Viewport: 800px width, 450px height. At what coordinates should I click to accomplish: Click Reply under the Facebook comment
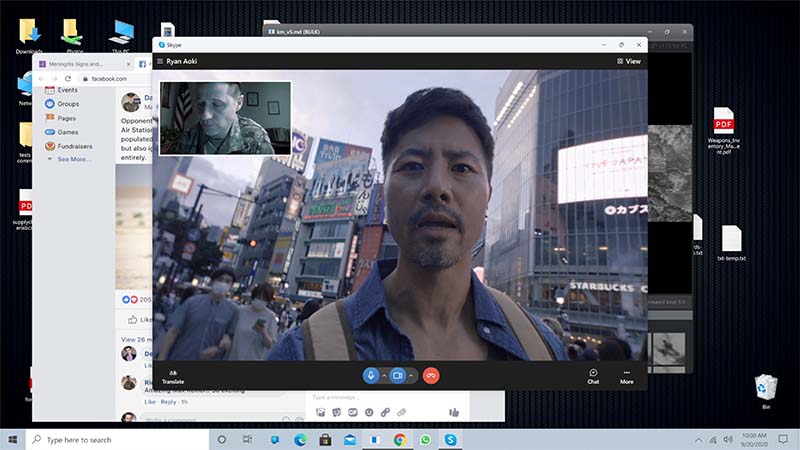pos(168,402)
